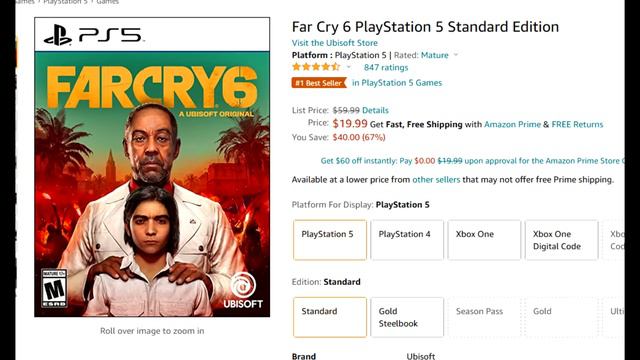Select the Xbox One platform option

coord(484,240)
